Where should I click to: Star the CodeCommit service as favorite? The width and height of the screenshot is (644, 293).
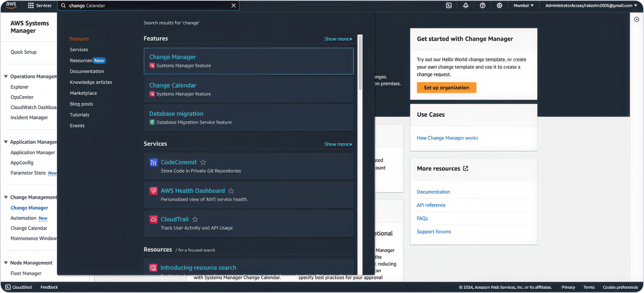203,162
